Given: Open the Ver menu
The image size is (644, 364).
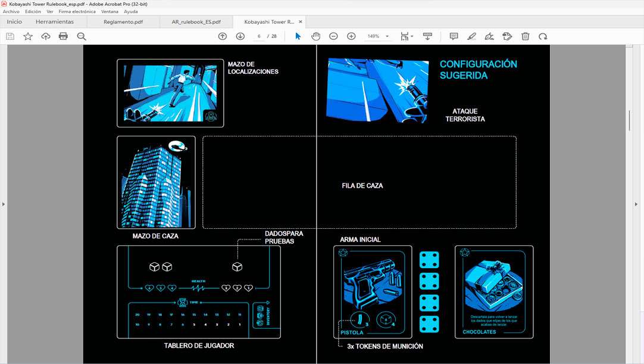Looking at the screenshot, I should (x=49, y=11).
